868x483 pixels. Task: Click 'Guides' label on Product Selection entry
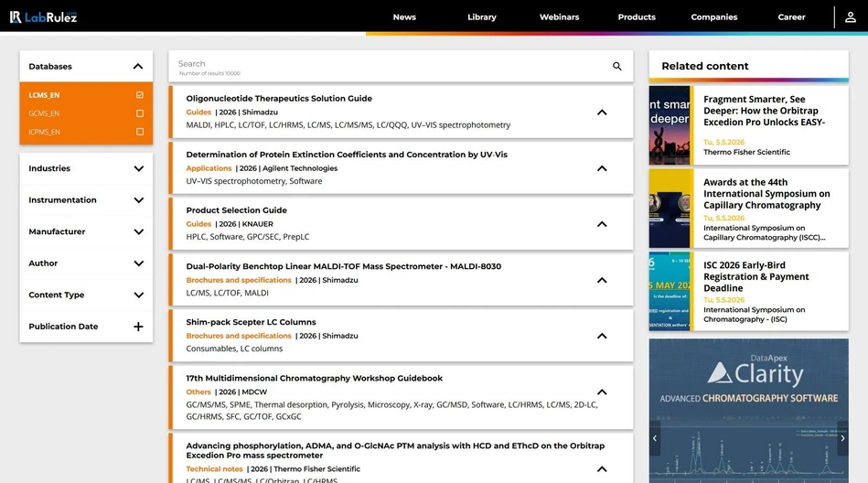[x=198, y=224]
